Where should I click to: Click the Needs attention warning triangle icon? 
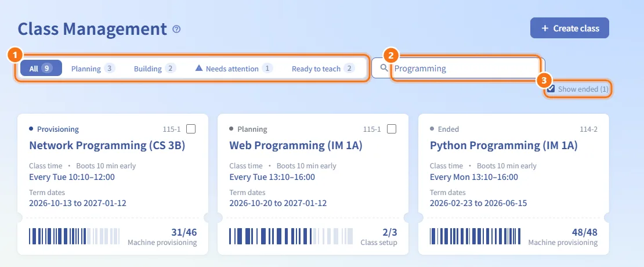click(199, 68)
